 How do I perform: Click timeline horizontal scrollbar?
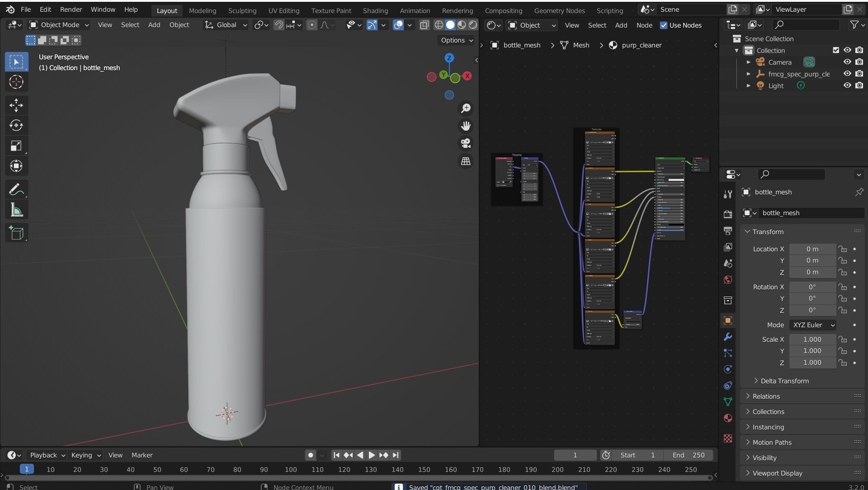coord(358,477)
